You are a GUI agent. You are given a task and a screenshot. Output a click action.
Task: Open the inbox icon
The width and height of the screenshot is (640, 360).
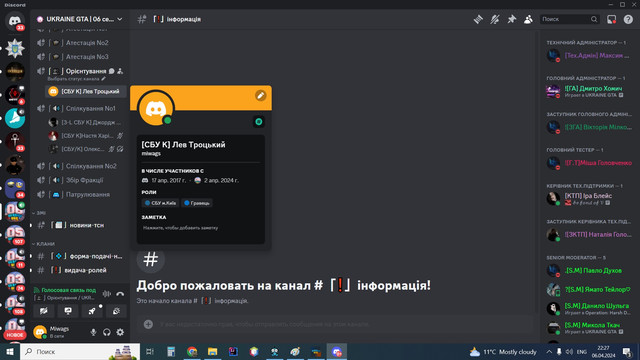click(x=611, y=19)
